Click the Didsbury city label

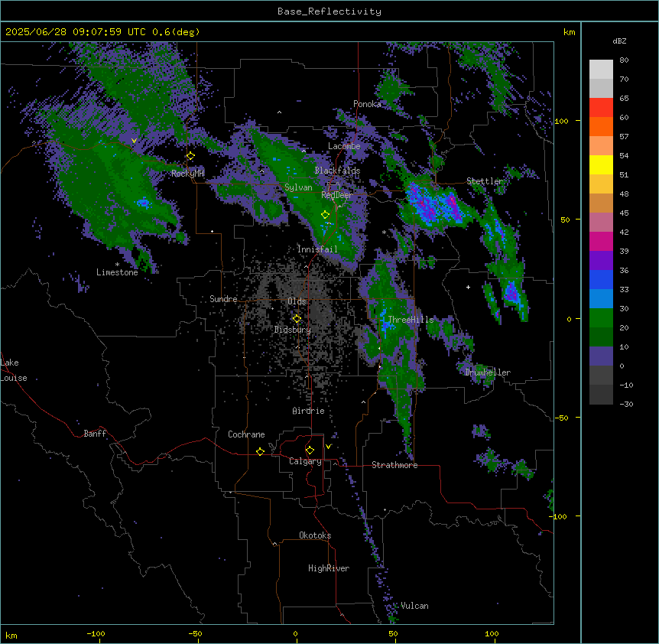(x=293, y=330)
